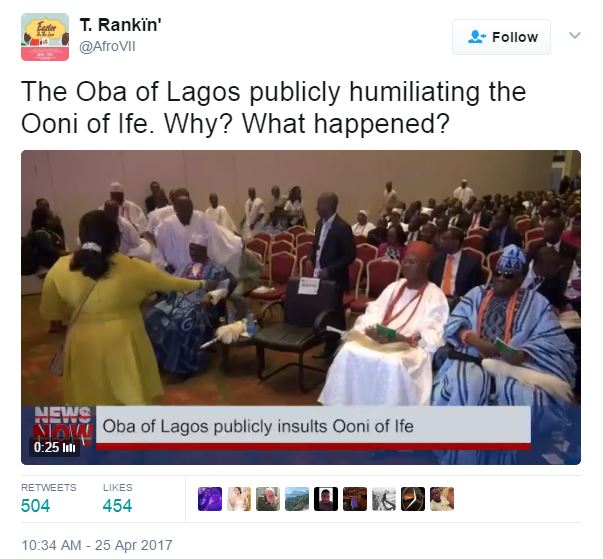Open the last liker avatar thumbnail
The width and height of the screenshot is (603, 559).
442,499
